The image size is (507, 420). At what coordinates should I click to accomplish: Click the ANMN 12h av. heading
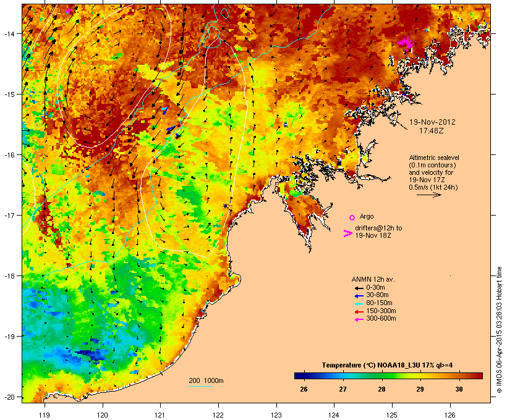point(373,279)
